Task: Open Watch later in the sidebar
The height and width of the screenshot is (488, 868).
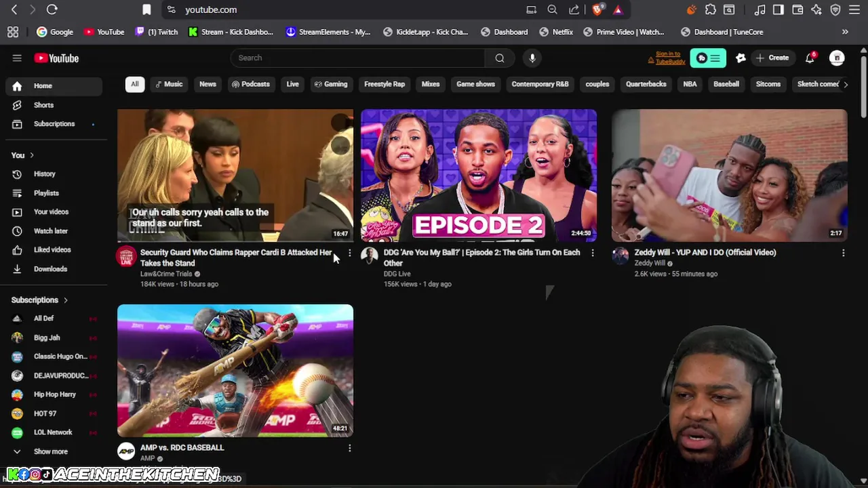Action: pyautogui.click(x=54, y=231)
